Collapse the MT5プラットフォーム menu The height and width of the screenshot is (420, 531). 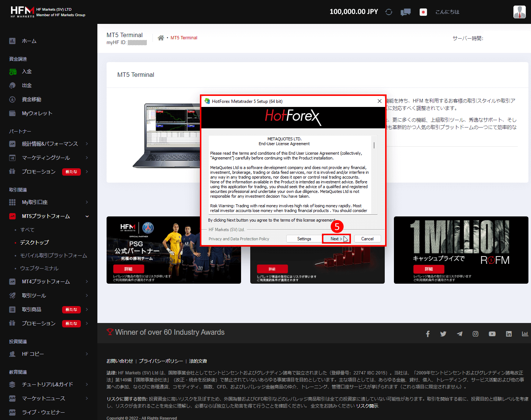click(x=87, y=216)
